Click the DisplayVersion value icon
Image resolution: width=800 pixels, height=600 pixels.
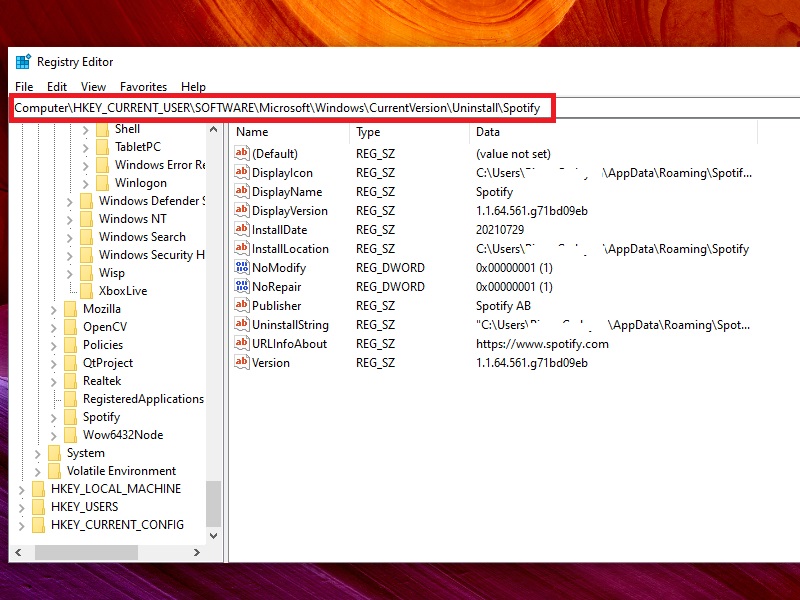pos(241,210)
